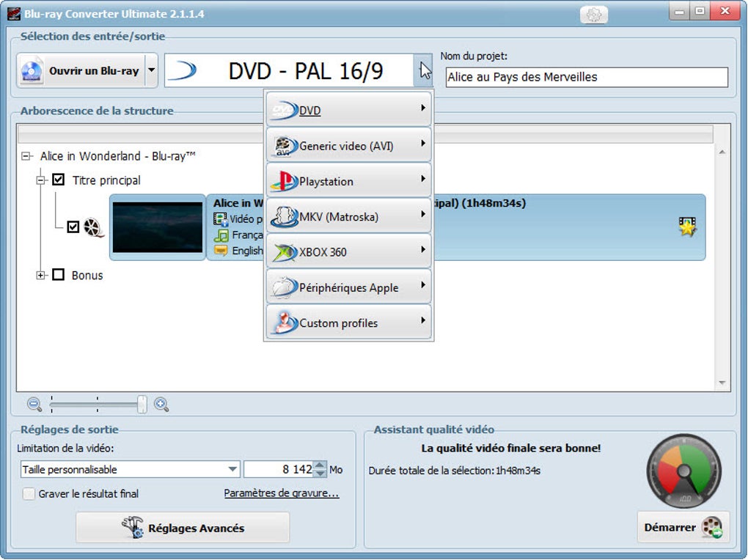Screen dimensions: 748x560
Task: Open the Generic video (AVI) submenu
Action: [349, 145]
